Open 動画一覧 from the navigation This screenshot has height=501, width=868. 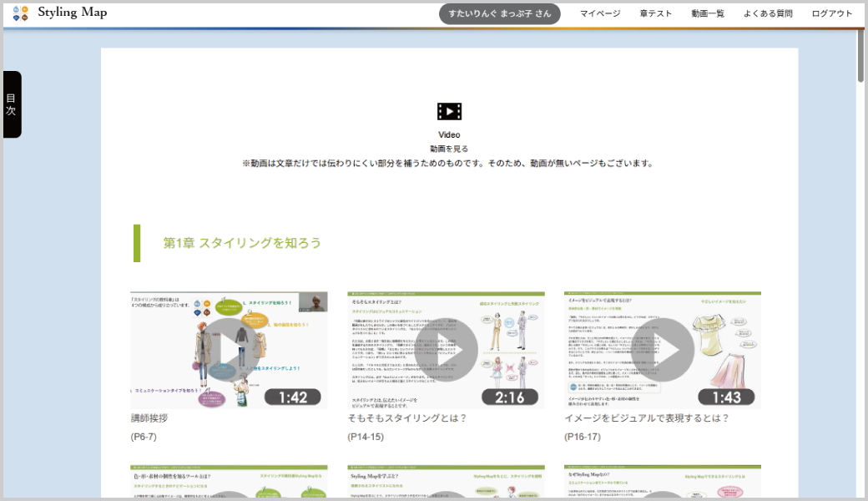[708, 13]
